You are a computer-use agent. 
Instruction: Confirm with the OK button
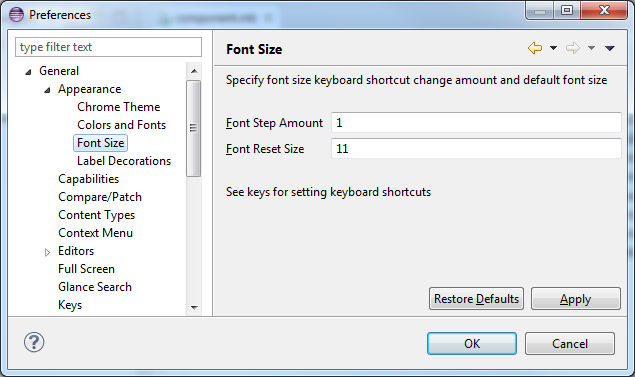click(472, 343)
